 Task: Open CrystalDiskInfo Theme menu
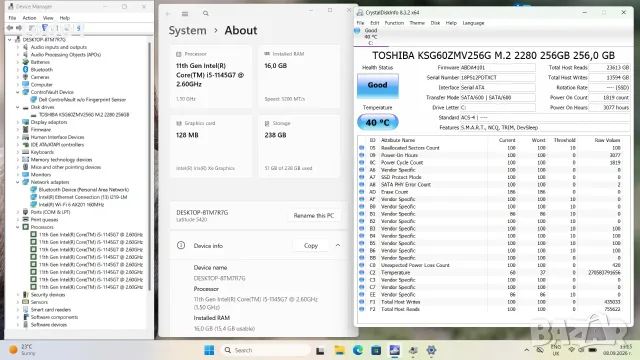pos(417,23)
